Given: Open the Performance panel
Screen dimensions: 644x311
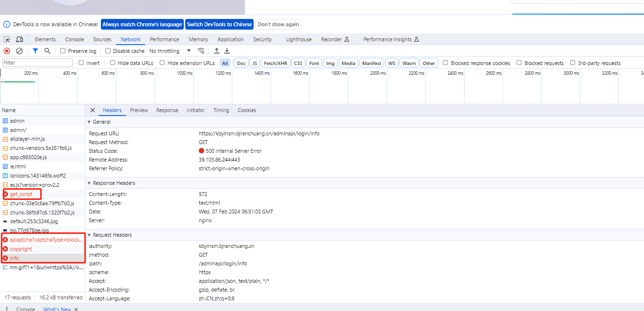Looking at the screenshot, I should tap(164, 39).
